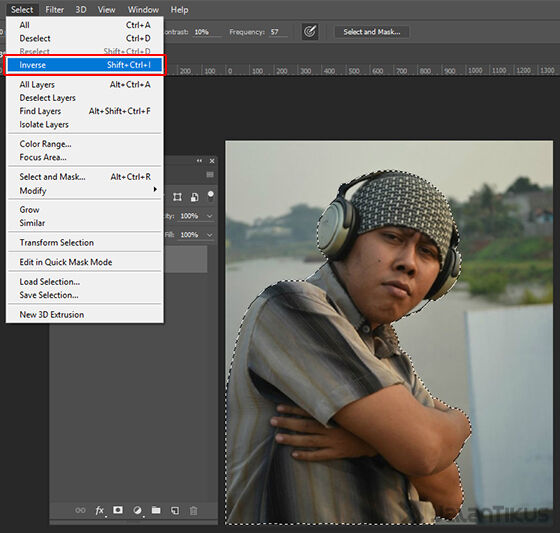Choose Inverse from Select menu
This screenshot has height=533, width=560.
85,65
